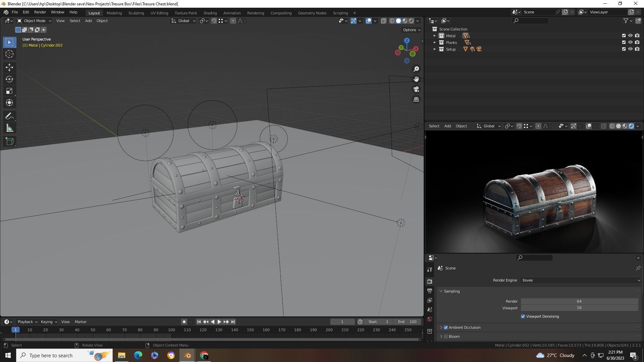Collapse the Sampling panel
Screen dimensions: 644x362
[441, 291]
